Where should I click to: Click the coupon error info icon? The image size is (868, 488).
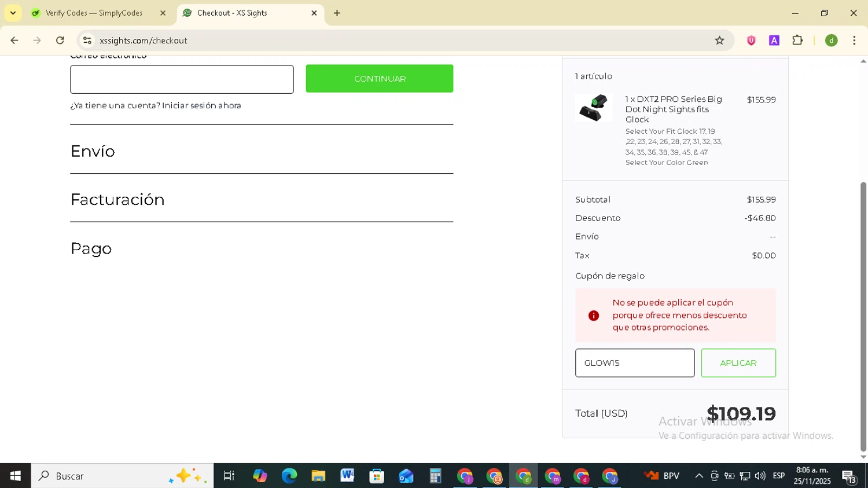coord(594,315)
